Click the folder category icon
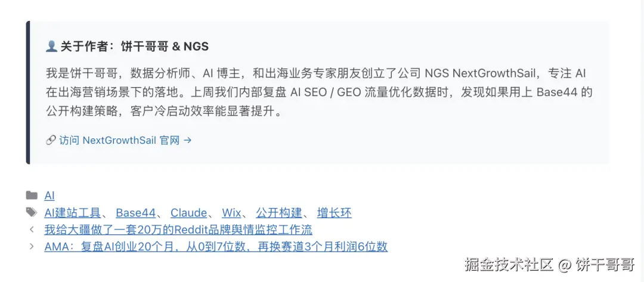644x282 pixels. (x=32, y=196)
